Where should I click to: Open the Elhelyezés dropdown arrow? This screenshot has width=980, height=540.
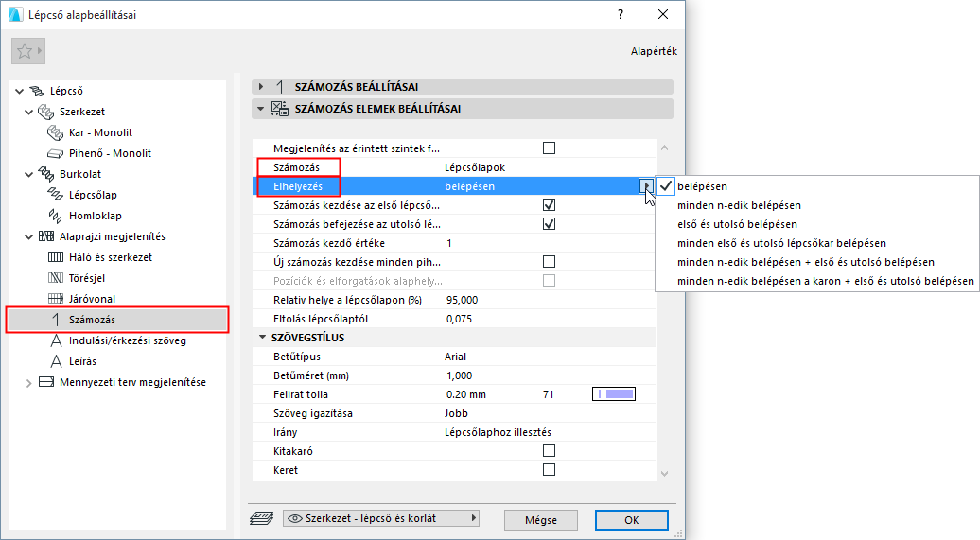646,186
